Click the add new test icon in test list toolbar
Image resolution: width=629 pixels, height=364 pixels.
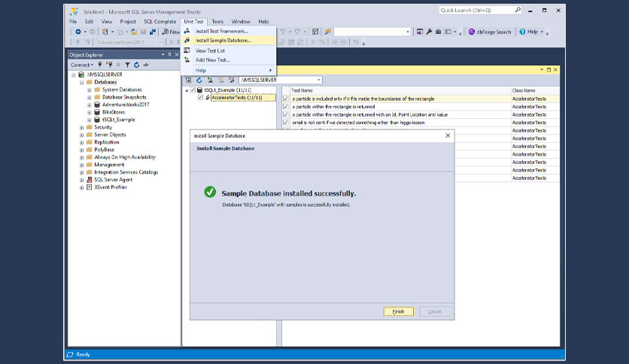coord(210,80)
